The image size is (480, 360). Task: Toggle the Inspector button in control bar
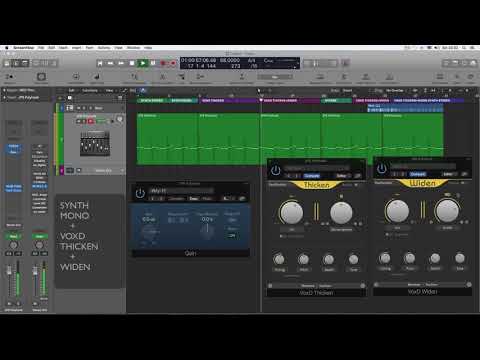click(x=16, y=63)
